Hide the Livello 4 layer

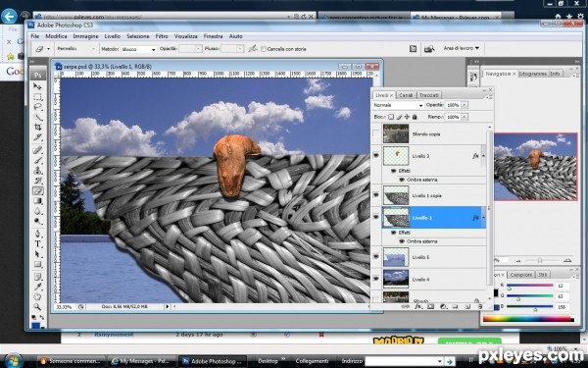(x=375, y=279)
